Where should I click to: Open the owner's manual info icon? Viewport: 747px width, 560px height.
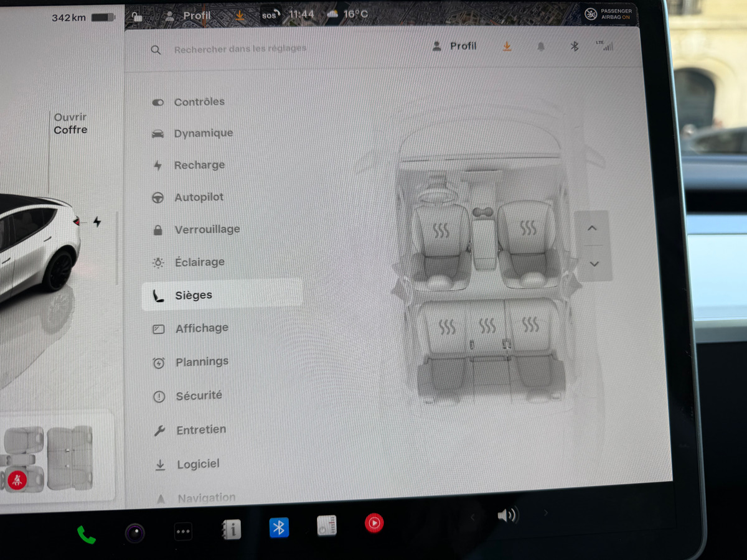pos(232,530)
